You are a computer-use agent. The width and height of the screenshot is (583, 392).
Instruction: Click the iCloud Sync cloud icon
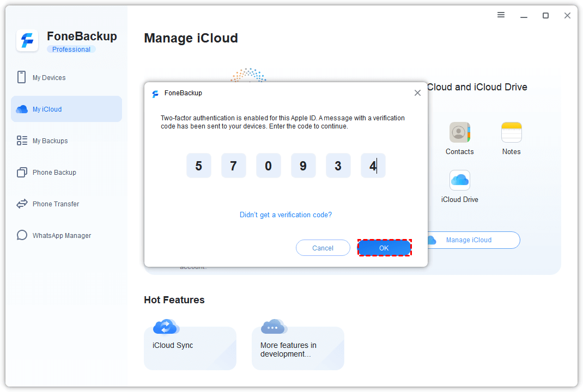point(166,327)
